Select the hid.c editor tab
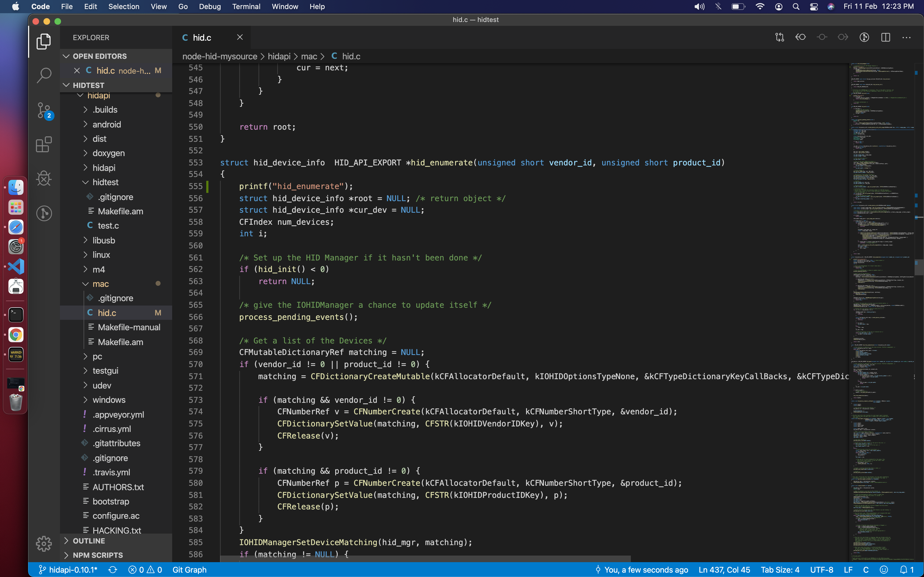Image resolution: width=924 pixels, height=577 pixels. (x=202, y=37)
